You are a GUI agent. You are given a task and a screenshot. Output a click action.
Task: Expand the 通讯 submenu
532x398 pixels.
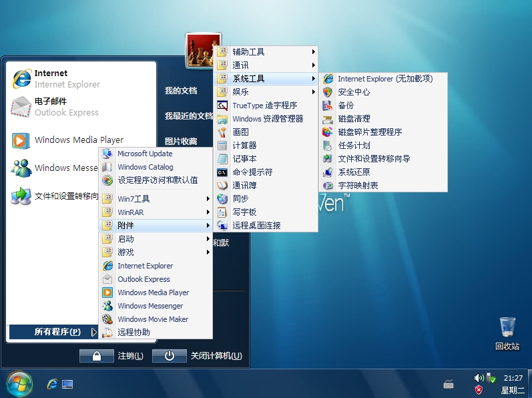tap(266, 65)
